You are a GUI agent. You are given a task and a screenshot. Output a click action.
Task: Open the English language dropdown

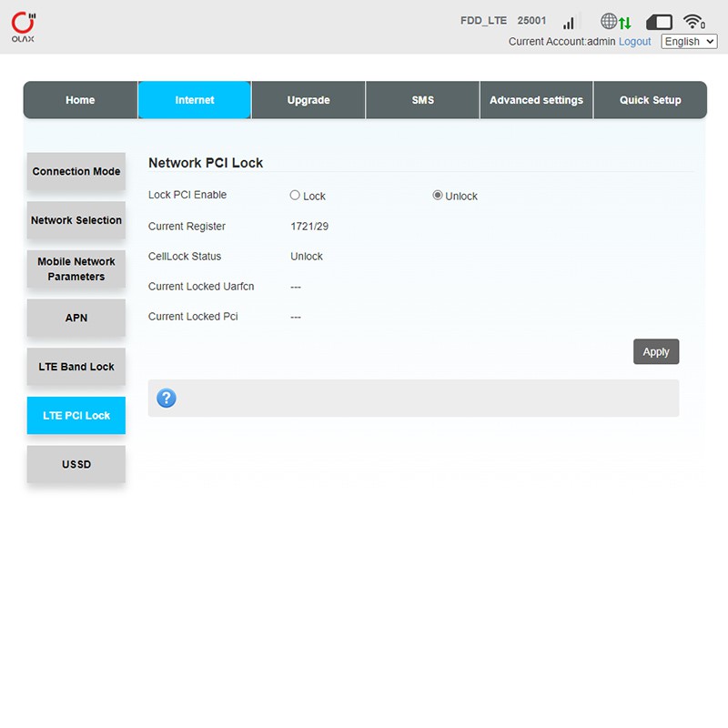pyautogui.click(x=689, y=42)
